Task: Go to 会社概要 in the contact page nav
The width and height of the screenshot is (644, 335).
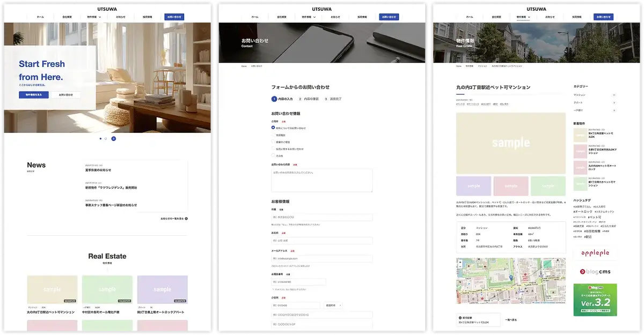Action: click(x=282, y=17)
